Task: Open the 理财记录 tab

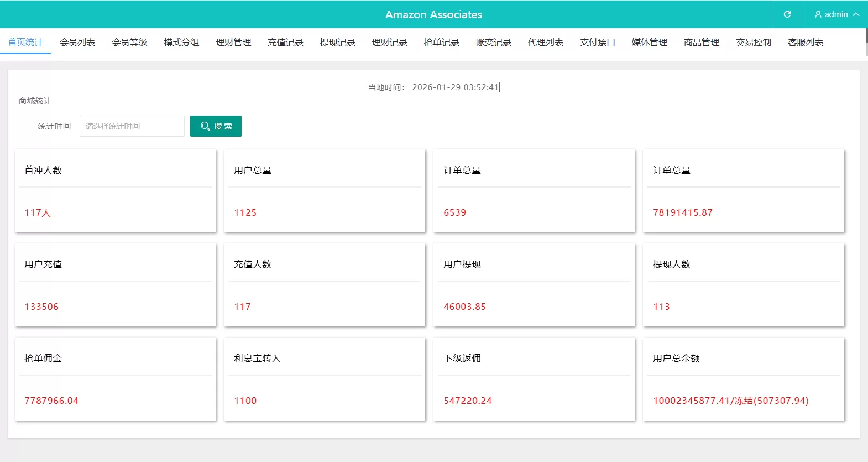Action: point(389,43)
